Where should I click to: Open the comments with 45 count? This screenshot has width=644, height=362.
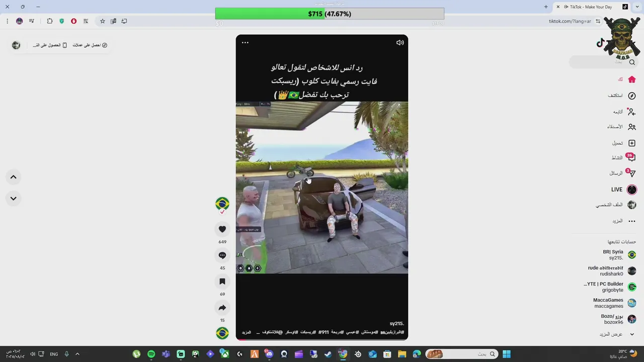pos(222,255)
